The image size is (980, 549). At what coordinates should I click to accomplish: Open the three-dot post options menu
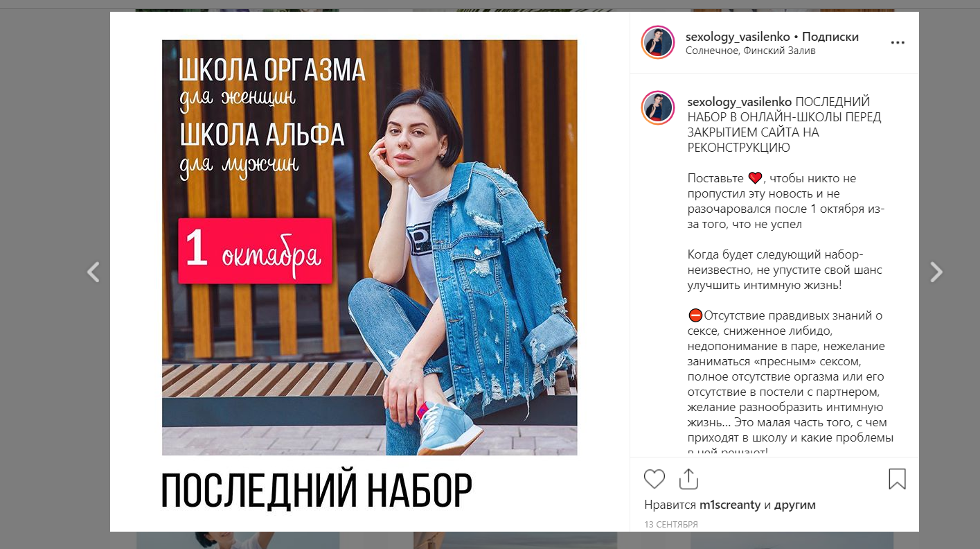click(898, 42)
